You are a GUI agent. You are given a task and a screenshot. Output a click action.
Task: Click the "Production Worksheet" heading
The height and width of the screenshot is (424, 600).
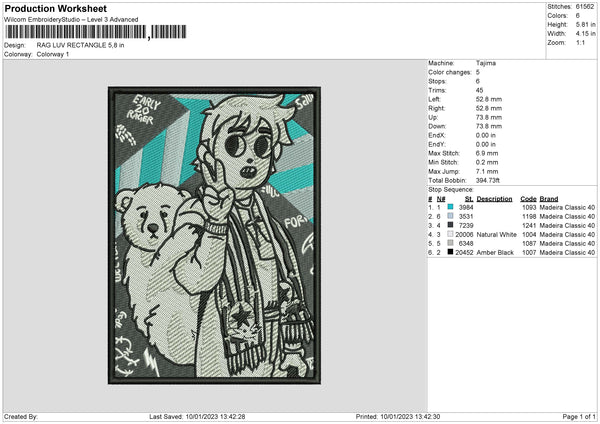pyautogui.click(x=55, y=8)
